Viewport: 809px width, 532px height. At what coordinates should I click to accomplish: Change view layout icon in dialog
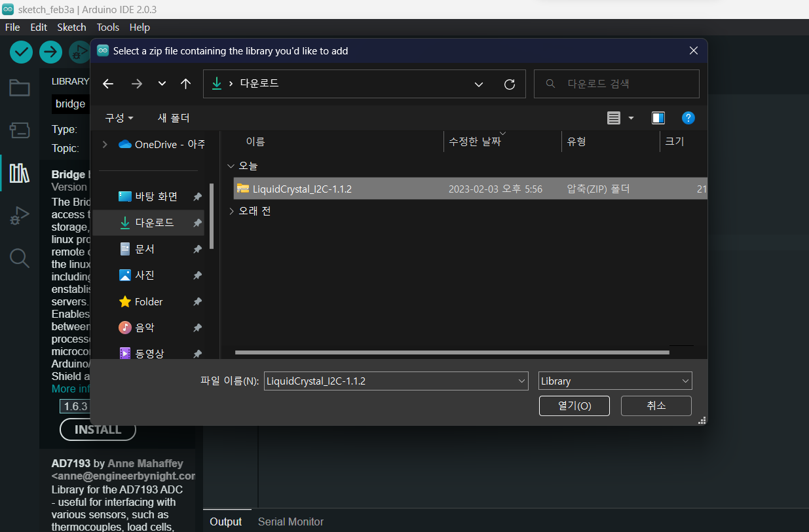(x=614, y=118)
